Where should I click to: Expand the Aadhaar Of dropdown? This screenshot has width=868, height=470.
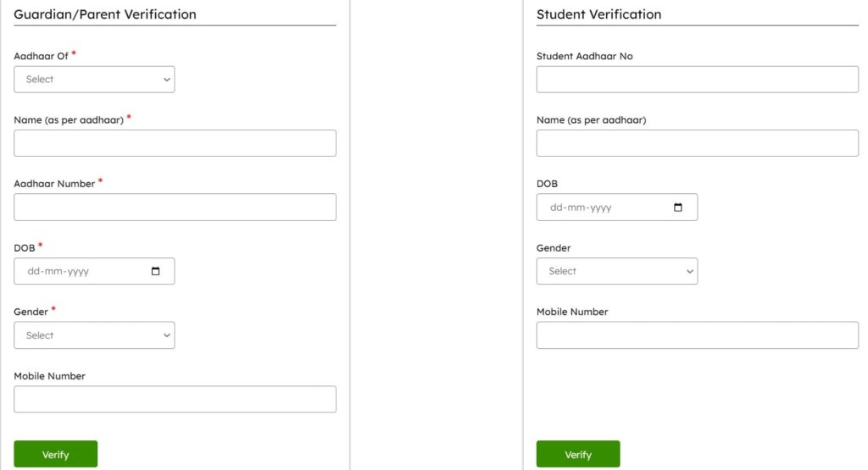[x=94, y=80]
